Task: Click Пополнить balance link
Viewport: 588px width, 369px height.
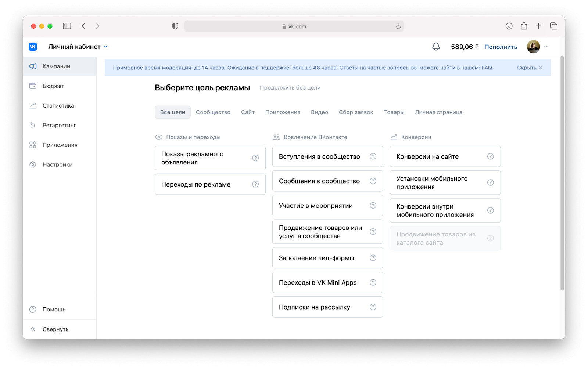Action: [x=501, y=47]
